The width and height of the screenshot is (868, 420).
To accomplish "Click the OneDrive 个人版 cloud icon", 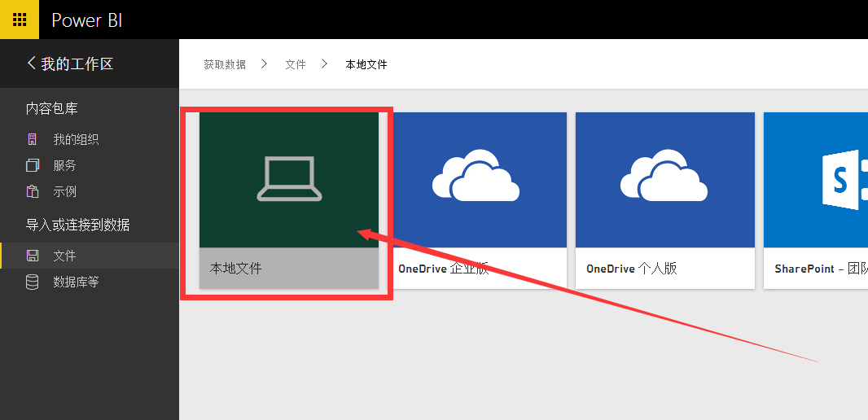I will pos(664,175).
